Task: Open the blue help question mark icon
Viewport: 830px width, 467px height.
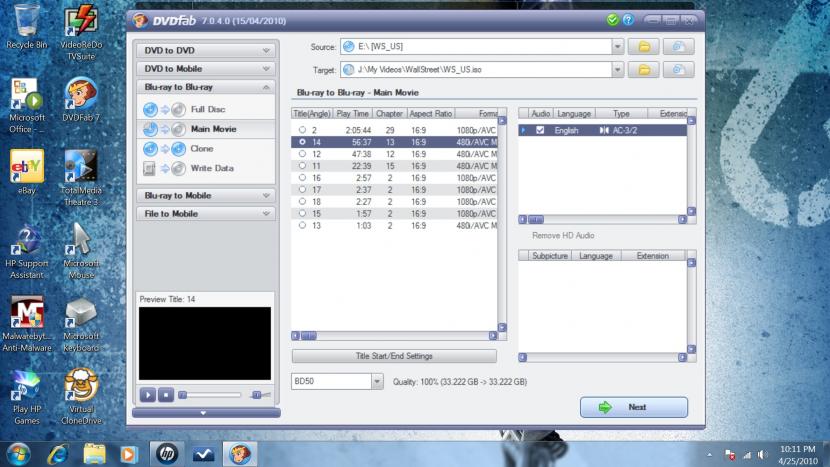Action: [628, 20]
